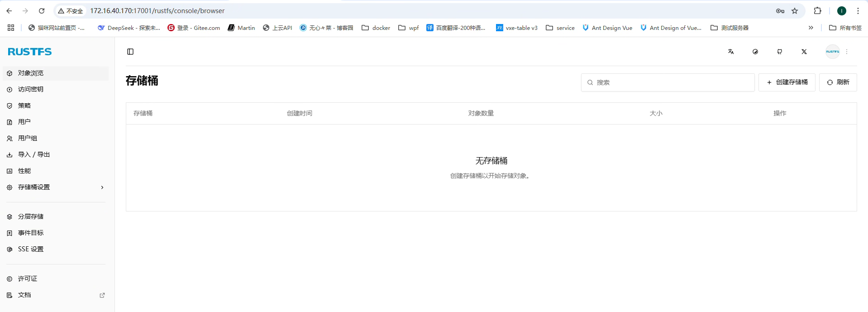868x312 pixels.
Task: Open 对象浏览 in the sidebar
Action: pos(56,73)
